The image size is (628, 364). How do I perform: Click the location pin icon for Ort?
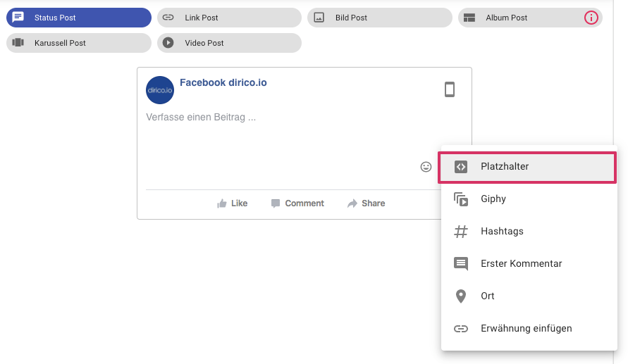pyautogui.click(x=460, y=296)
